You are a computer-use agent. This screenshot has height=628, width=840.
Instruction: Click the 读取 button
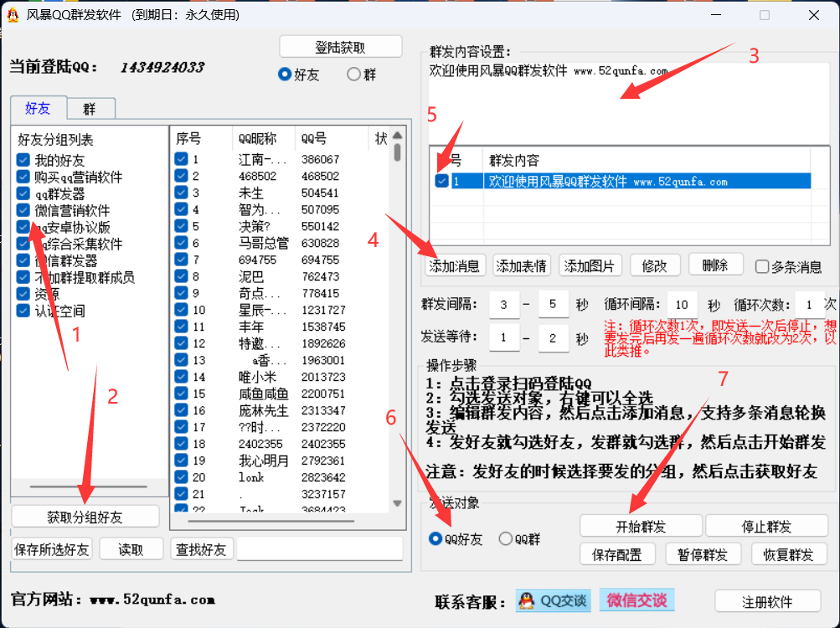(131, 549)
